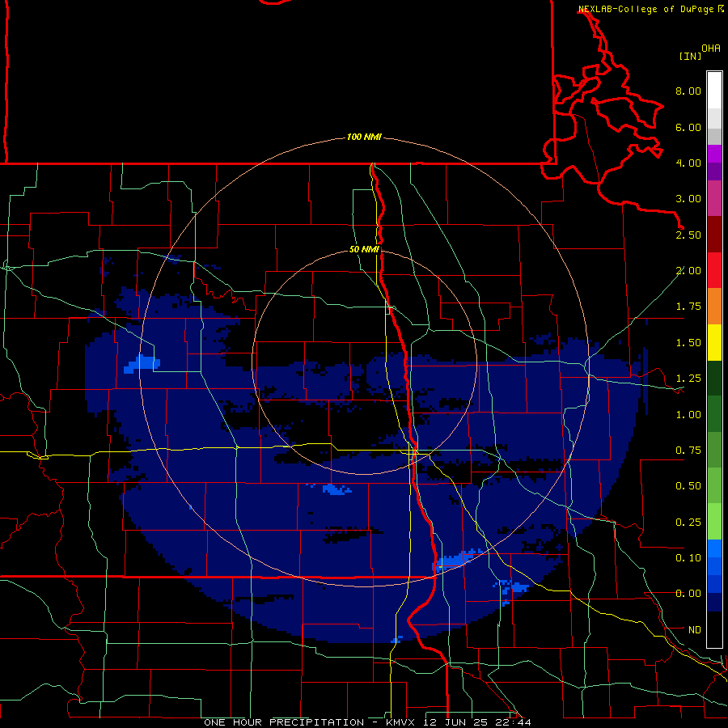The width and height of the screenshot is (728, 728).
Task: Click the 0.50 legend value
Action: 688,486
